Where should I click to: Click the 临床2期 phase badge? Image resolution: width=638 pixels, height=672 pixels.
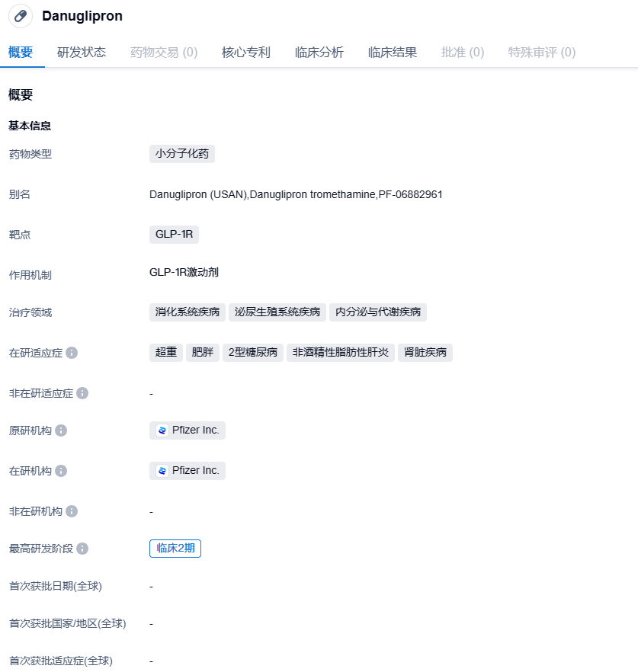[175, 549]
